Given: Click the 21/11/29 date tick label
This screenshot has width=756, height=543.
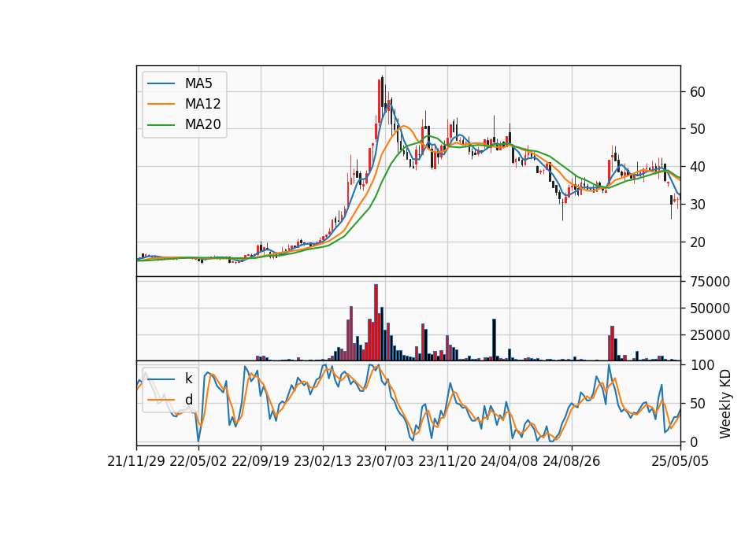Looking at the screenshot, I should click(136, 461).
